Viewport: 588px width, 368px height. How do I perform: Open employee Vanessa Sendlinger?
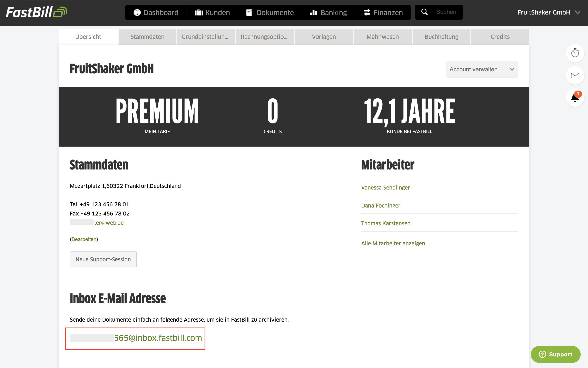point(385,187)
